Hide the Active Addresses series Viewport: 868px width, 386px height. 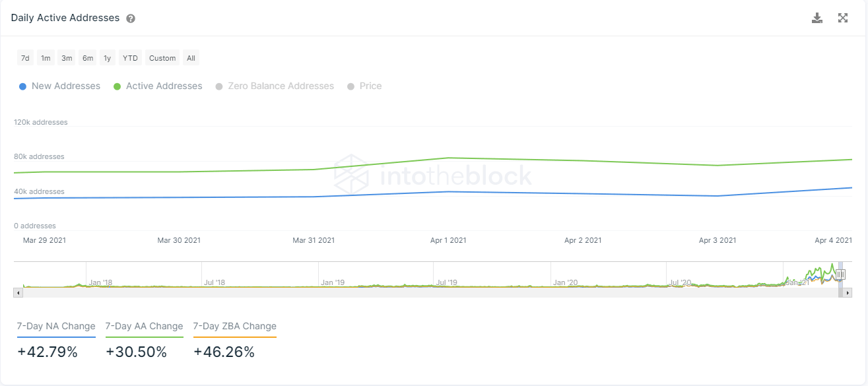pos(158,86)
